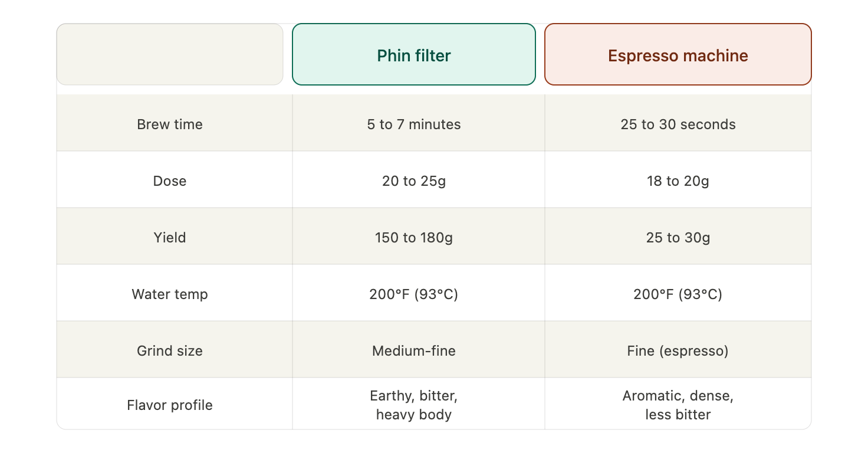868x453 pixels.
Task: Click the Water temp row label
Action: click(x=170, y=294)
